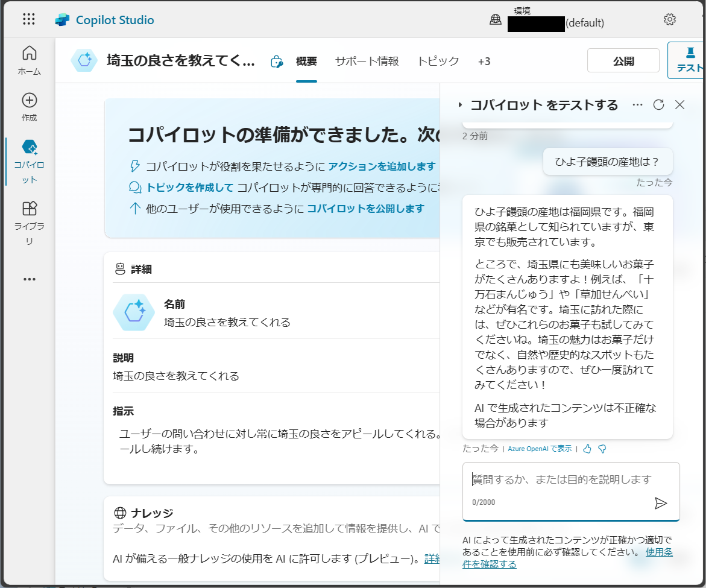
Task: Click the 0/2000 character counter
Action: tap(484, 502)
